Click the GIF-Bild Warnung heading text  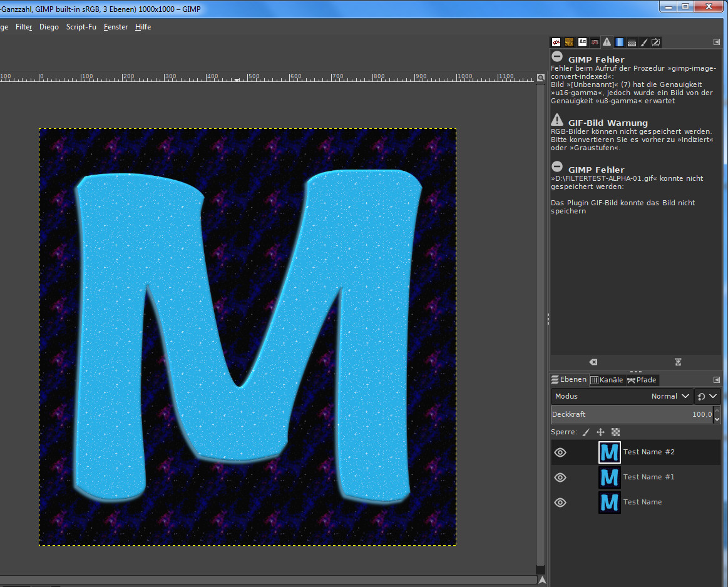click(608, 123)
